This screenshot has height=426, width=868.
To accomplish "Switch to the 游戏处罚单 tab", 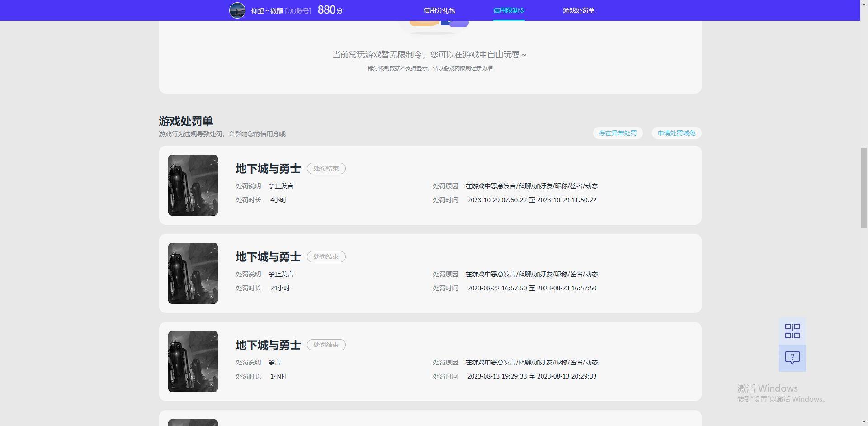I will [x=579, y=10].
